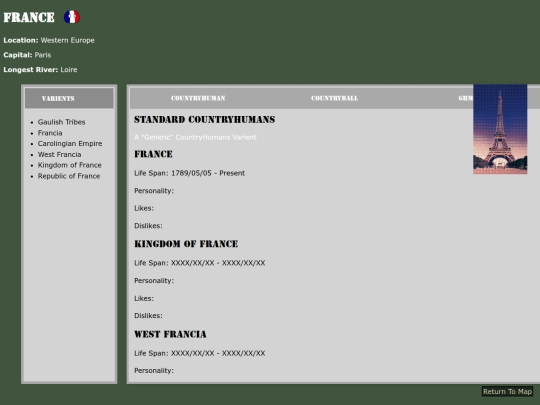
Task: Switch to the Countryhuman tab
Action: (x=198, y=98)
